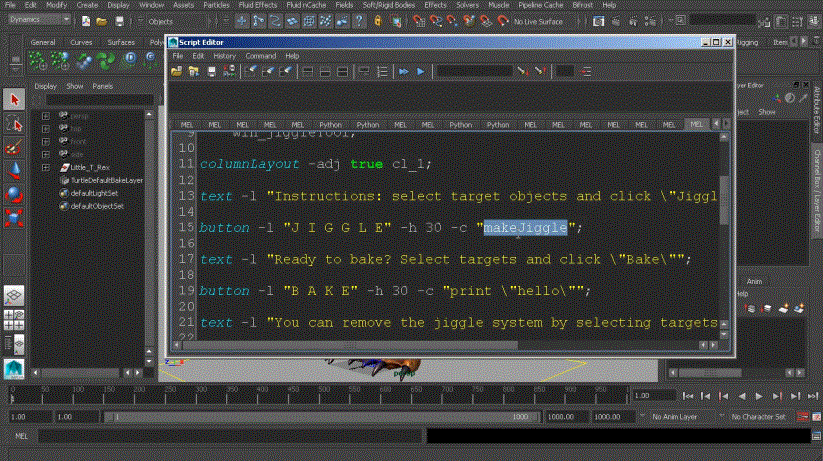Select the arrow Select tool in the toolbox
Viewport: 823px width, 461px height.
pos(14,100)
